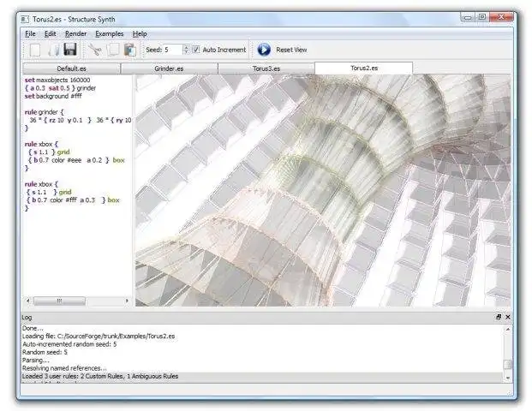Switch to the Grinder.es tab
The width and height of the screenshot is (532, 411).
point(169,68)
